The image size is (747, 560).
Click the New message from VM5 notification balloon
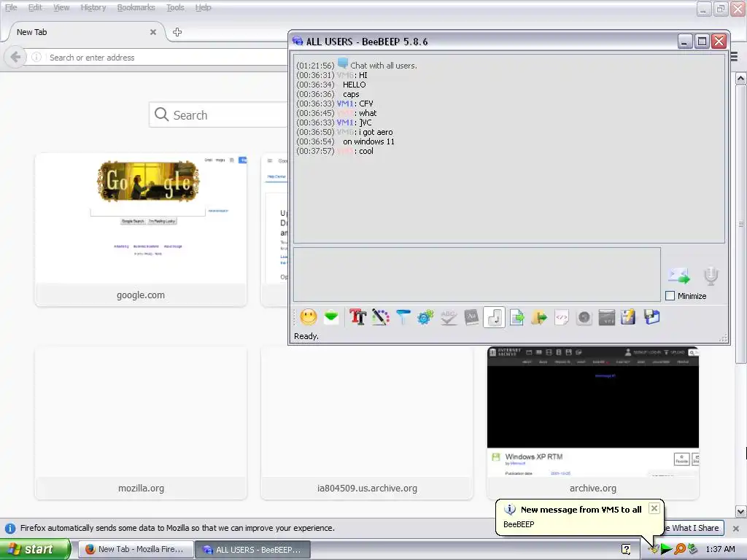click(x=578, y=517)
